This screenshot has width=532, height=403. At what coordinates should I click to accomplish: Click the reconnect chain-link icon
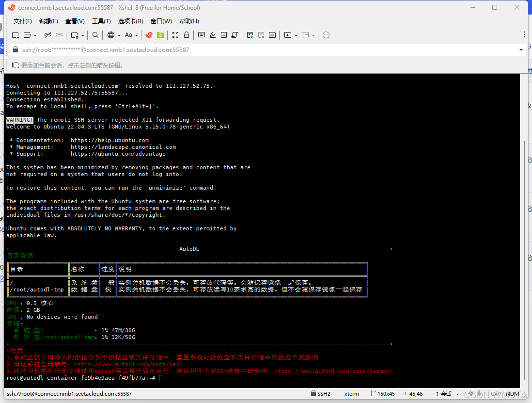click(x=59, y=35)
